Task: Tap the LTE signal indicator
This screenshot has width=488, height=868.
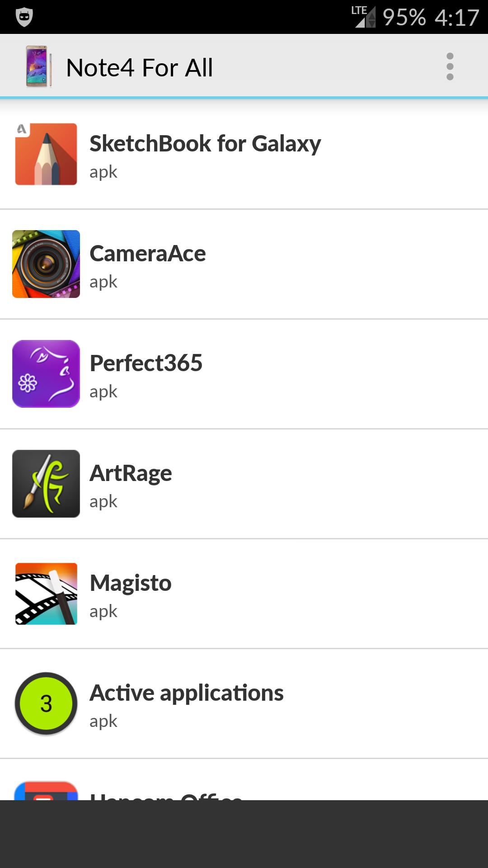Action: click(x=364, y=17)
